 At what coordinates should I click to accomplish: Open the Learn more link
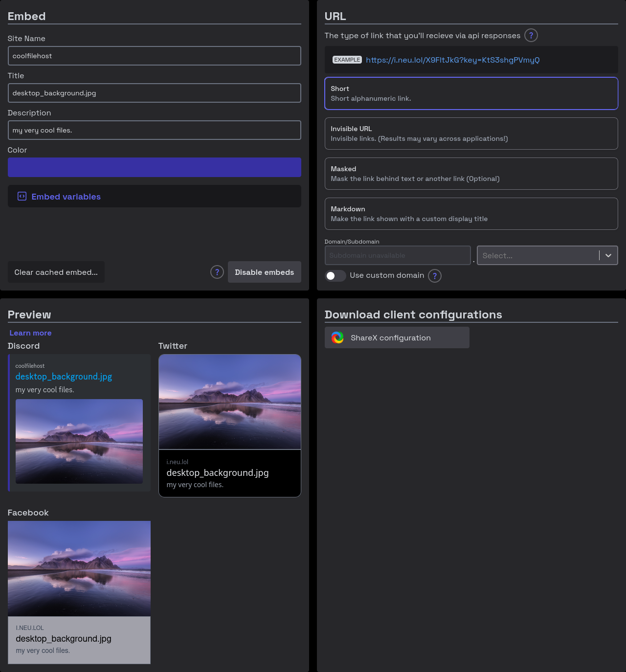[30, 333]
